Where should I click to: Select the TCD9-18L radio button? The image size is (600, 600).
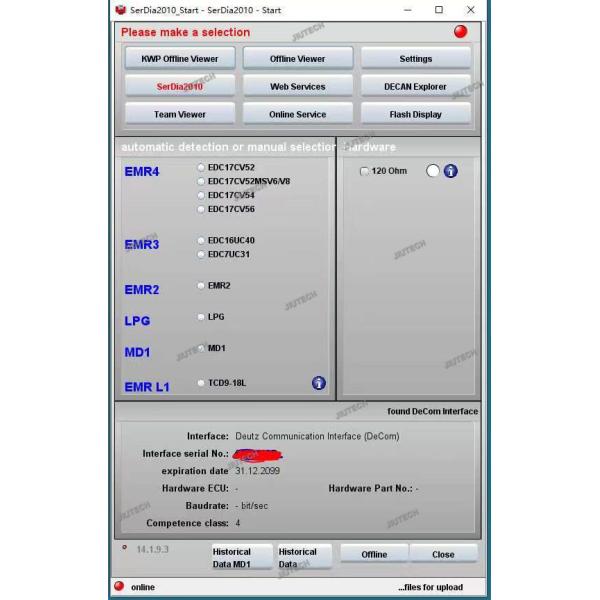[201, 383]
